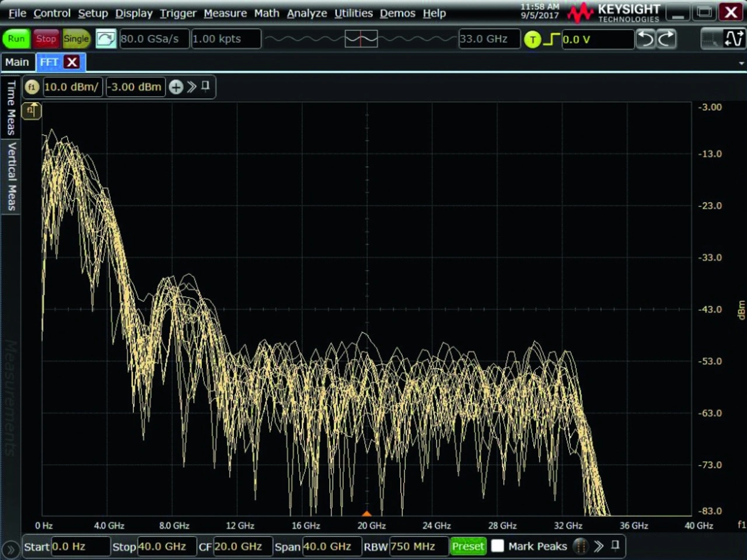Screen dimensions: 747x560
Task: Edit the -3.00 dBm offset field
Action: (x=135, y=87)
